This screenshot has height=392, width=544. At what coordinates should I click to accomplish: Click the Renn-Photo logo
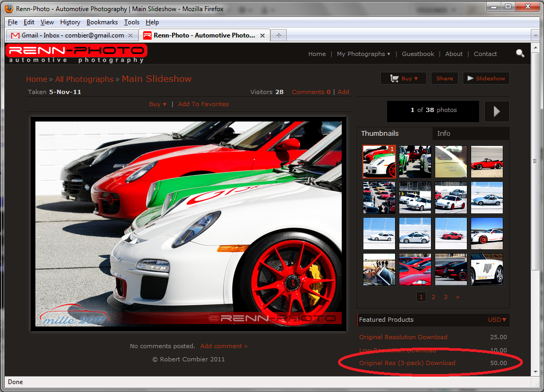point(76,54)
